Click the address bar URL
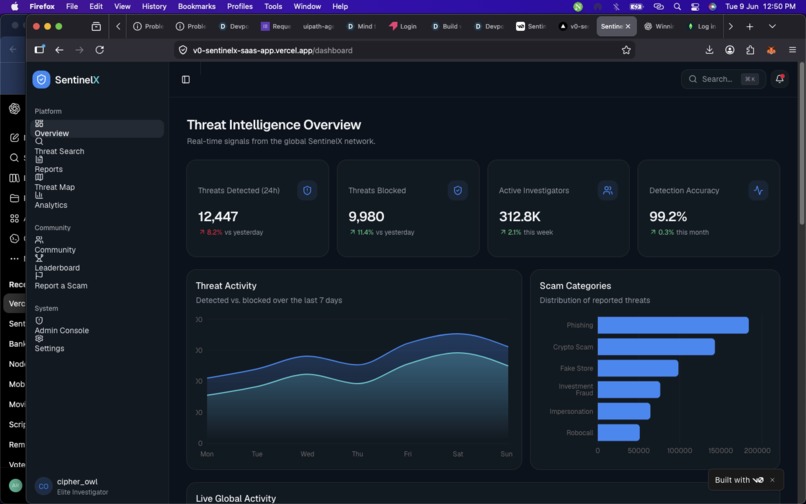This screenshot has height=504, width=806. click(272, 50)
